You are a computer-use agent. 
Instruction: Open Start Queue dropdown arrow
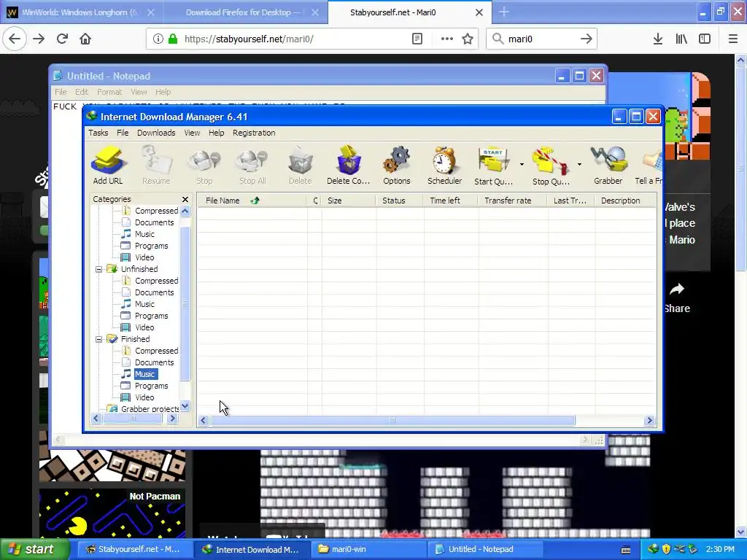[x=522, y=165]
